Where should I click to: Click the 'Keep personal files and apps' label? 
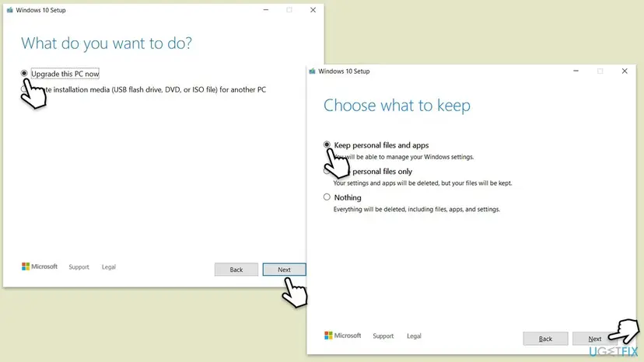(381, 145)
